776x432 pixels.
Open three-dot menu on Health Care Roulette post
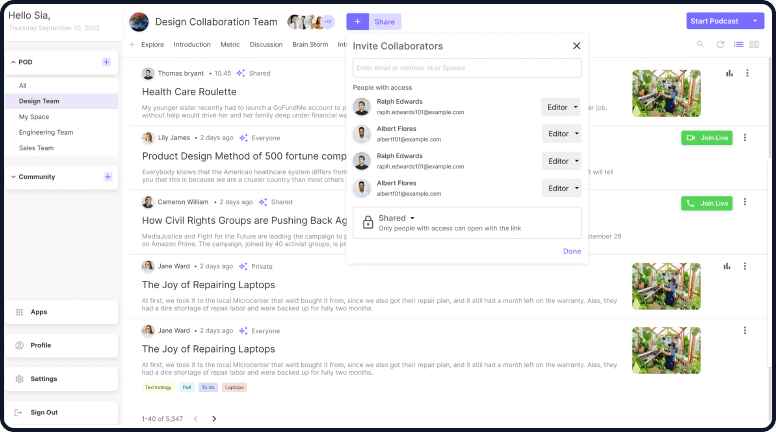pyautogui.click(x=746, y=73)
